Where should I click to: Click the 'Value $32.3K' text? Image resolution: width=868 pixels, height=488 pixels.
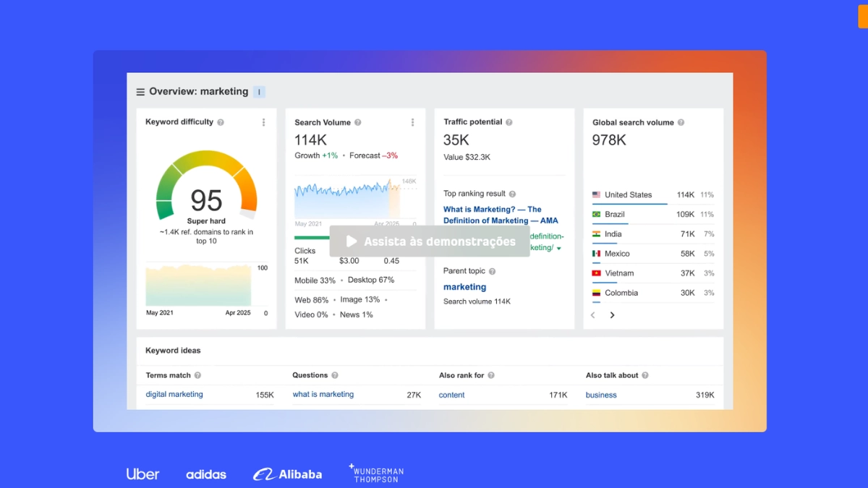467,157
